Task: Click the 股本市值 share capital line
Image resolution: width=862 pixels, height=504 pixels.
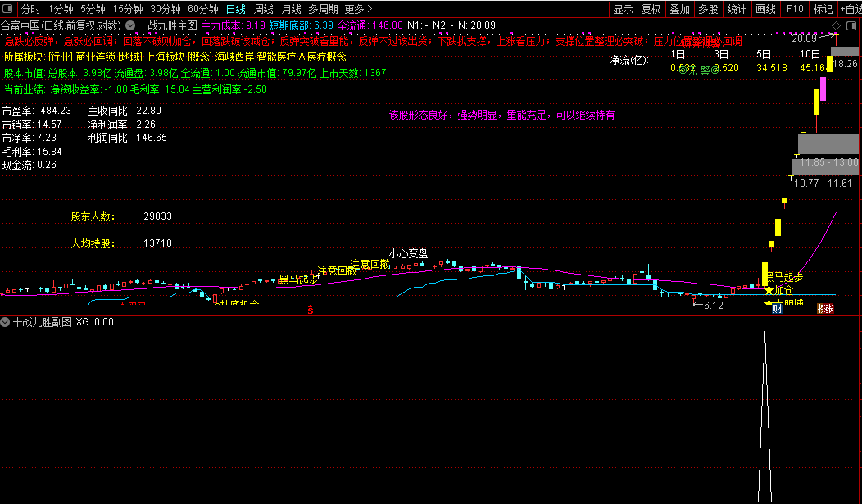Action: click(195, 73)
